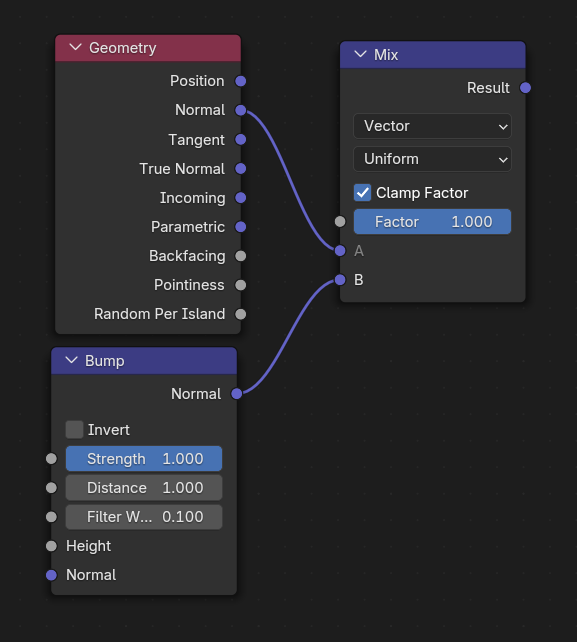Click the True Normal output socket
Viewport: 577px width, 642px height.
[241, 169]
